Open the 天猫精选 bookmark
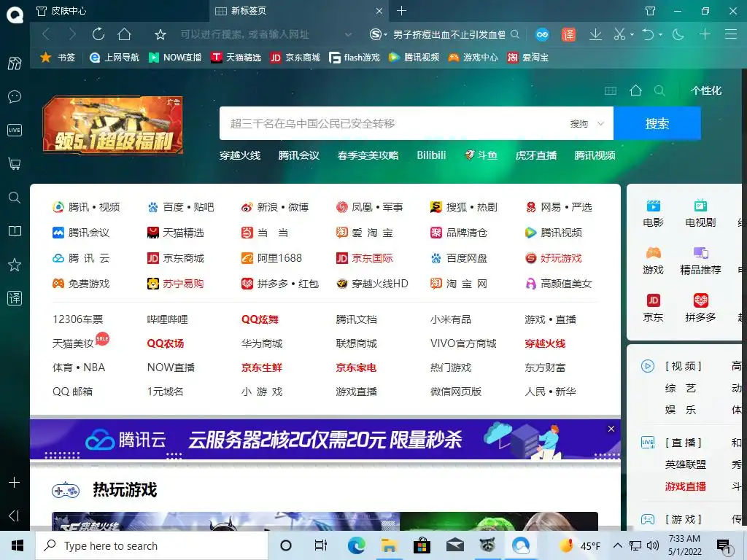747x560 pixels. pyautogui.click(x=236, y=58)
